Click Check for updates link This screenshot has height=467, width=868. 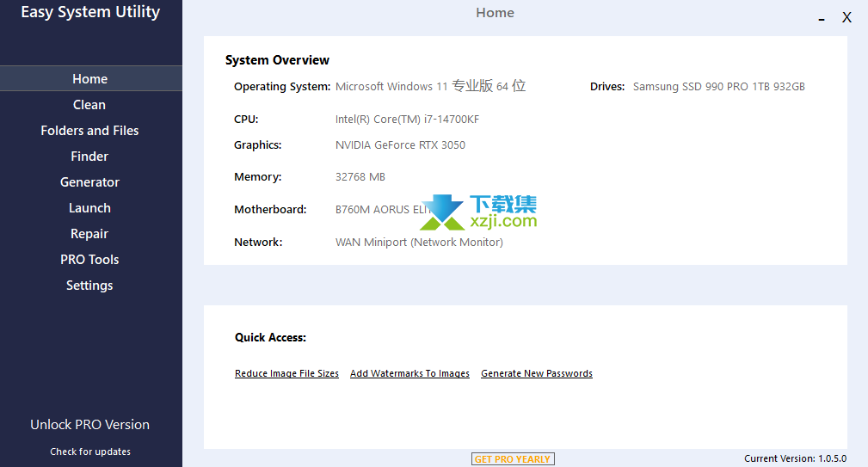pyautogui.click(x=90, y=452)
